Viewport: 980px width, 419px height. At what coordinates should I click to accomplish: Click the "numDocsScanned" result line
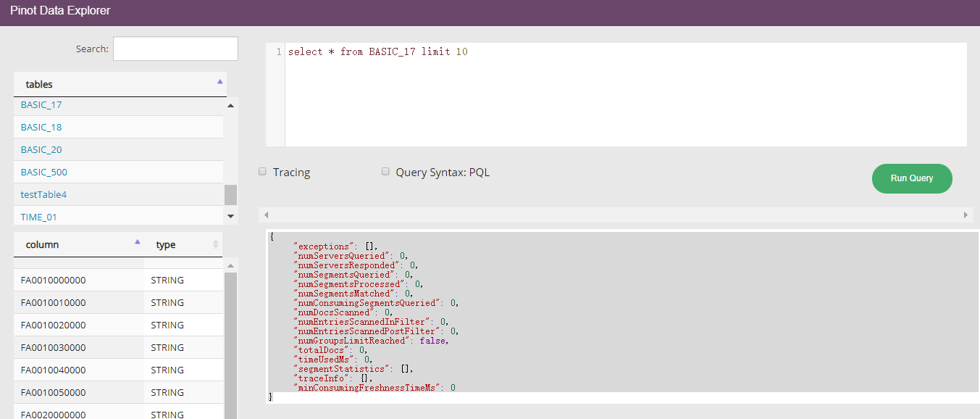[x=343, y=312]
